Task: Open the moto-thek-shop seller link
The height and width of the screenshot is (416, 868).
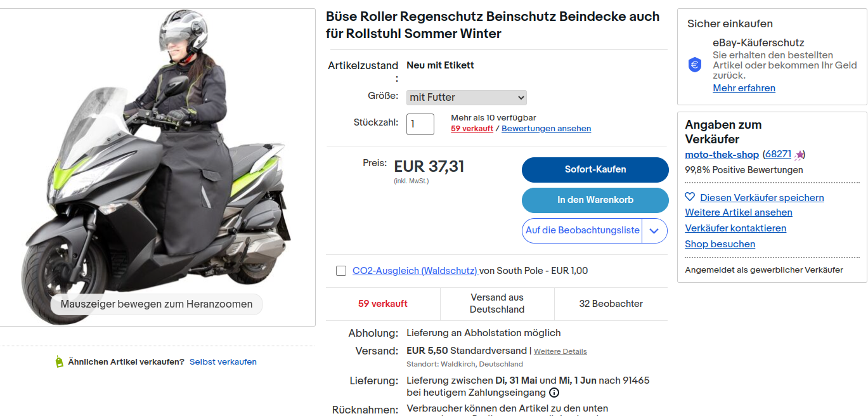Action: point(722,155)
